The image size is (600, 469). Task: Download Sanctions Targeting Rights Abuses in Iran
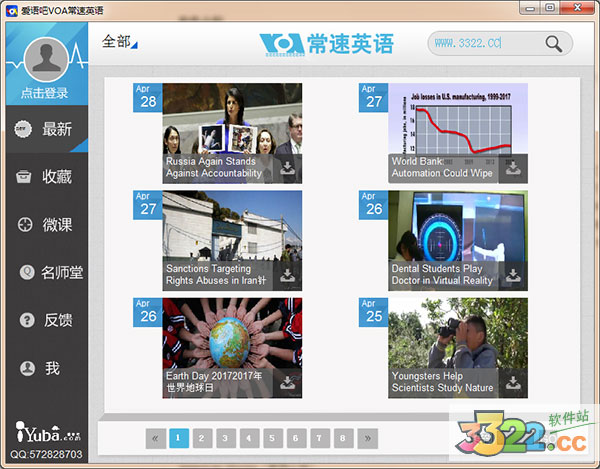coord(287,275)
